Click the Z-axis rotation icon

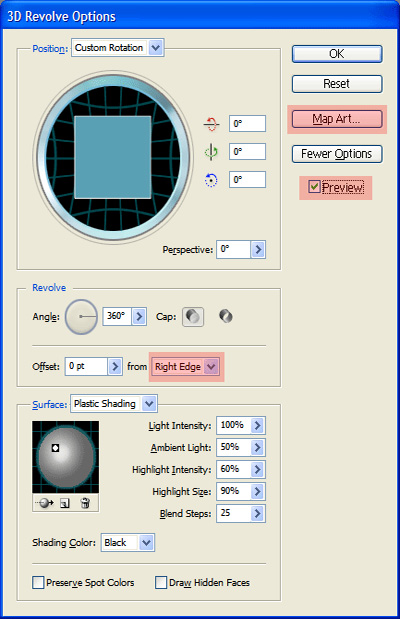click(211, 180)
